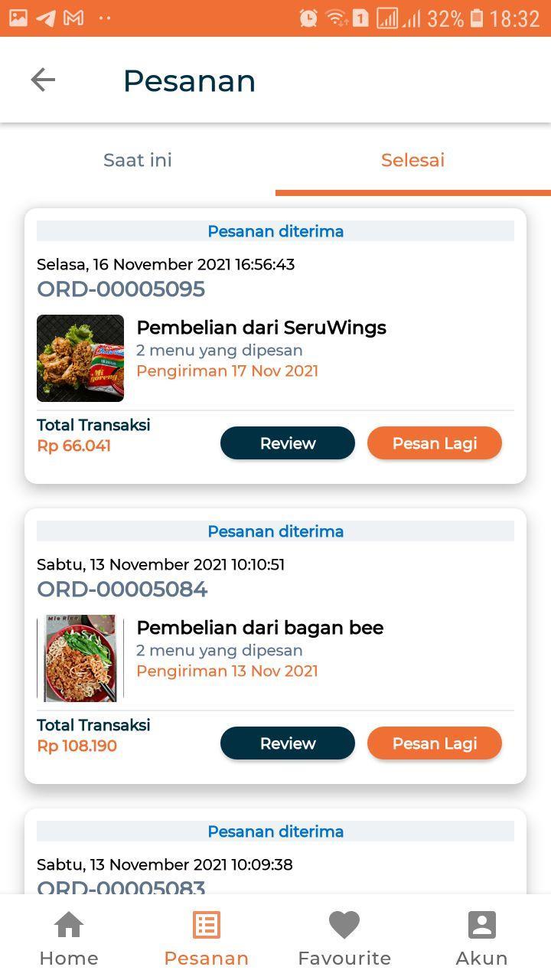
Task: Open the Pesanan orders list icon
Action: coord(206,925)
